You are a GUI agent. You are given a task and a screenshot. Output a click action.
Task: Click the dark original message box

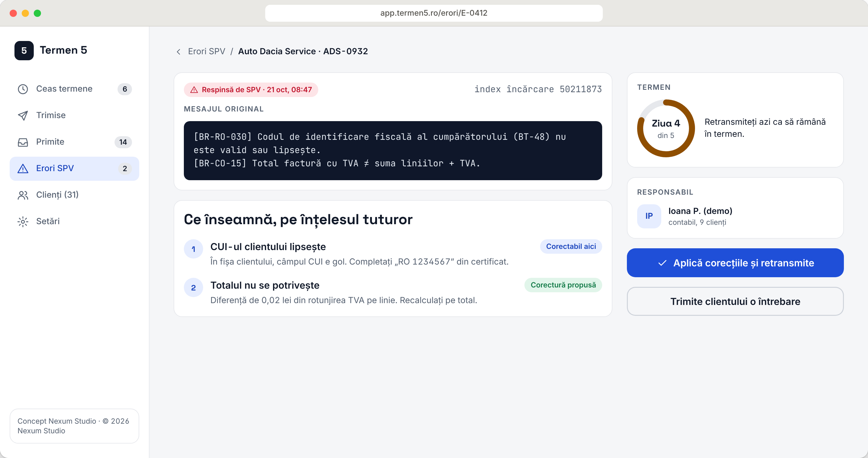click(x=393, y=151)
